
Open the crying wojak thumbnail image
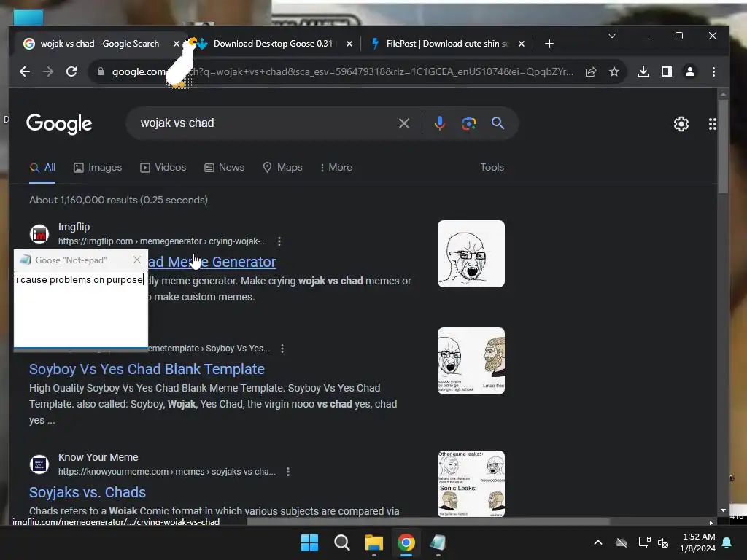pyautogui.click(x=471, y=254)
